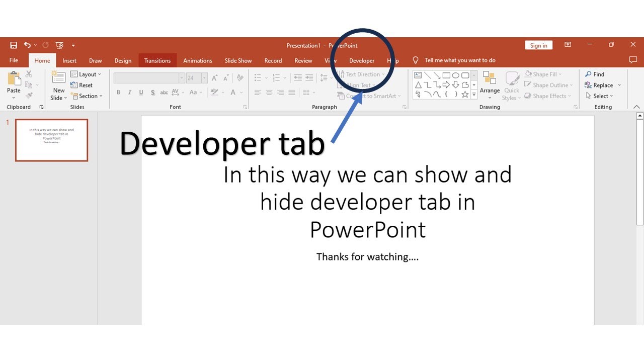Open the Font dialog launcher
This screenshot has width=644, height=362.
click(246, 107)
